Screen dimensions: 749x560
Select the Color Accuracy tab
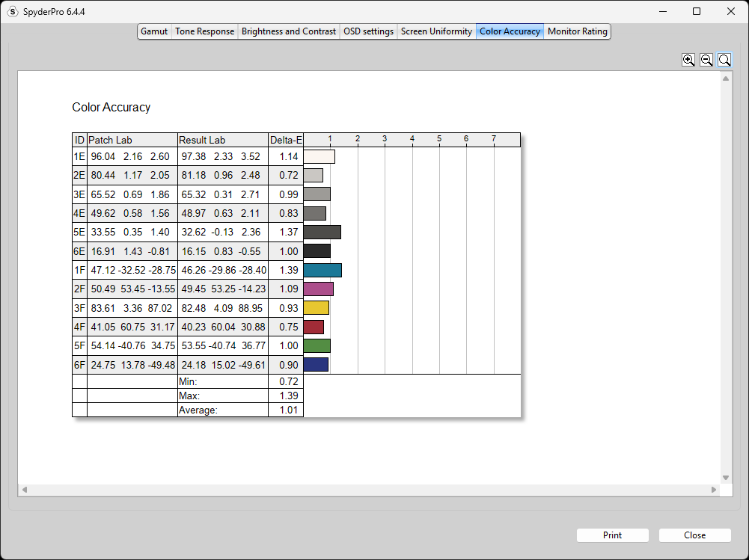pos(510,31)
